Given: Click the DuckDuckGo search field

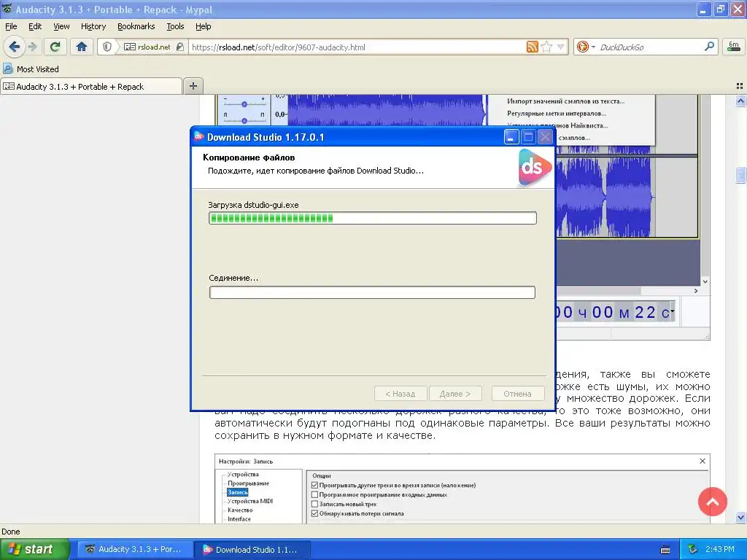Looking at the screenshot, I should point(649,47).
